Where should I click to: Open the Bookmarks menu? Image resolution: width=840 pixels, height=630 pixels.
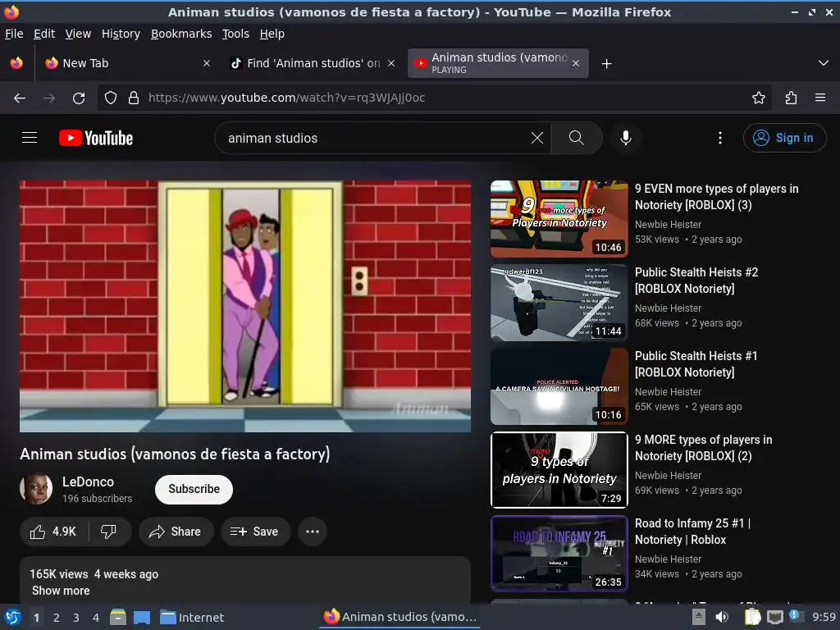(181, 34)
